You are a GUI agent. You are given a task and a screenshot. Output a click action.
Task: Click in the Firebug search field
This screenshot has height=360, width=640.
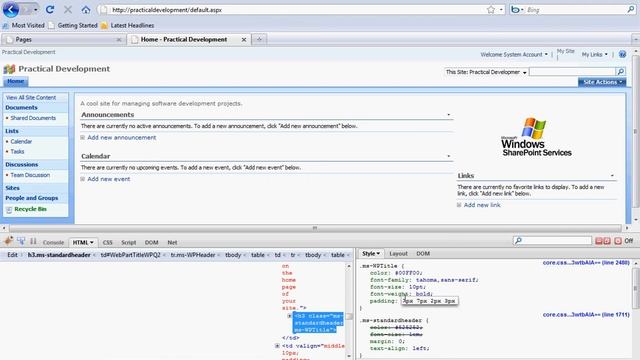552,241
